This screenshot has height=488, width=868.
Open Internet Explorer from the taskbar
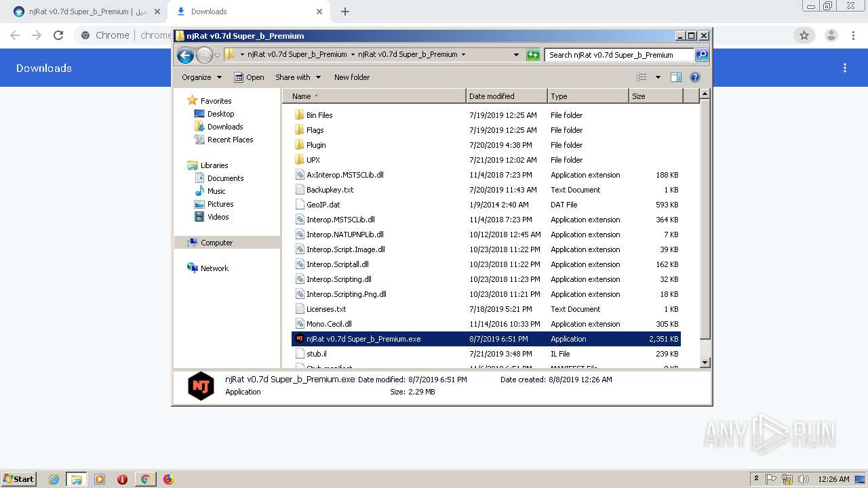click(54, 479)
